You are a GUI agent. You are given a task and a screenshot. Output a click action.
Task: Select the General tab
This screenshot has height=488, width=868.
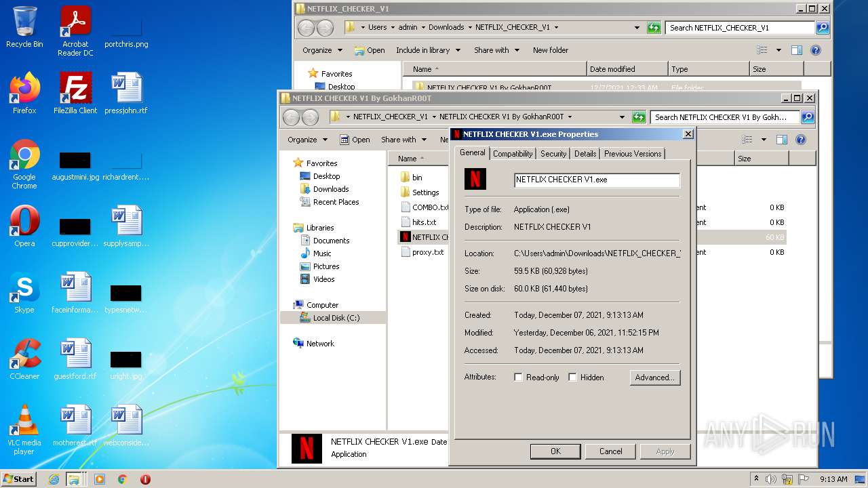click(x=473, y=153)
